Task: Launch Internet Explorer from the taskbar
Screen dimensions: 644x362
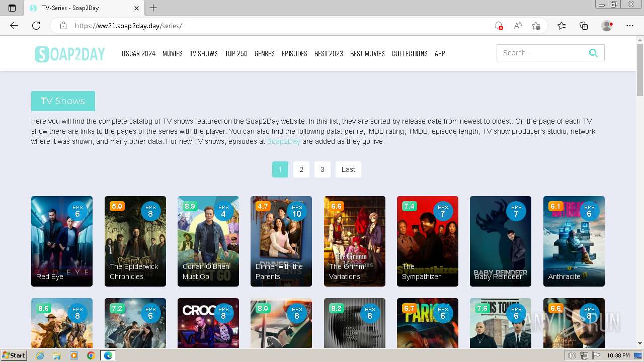Action: [40, 355]
